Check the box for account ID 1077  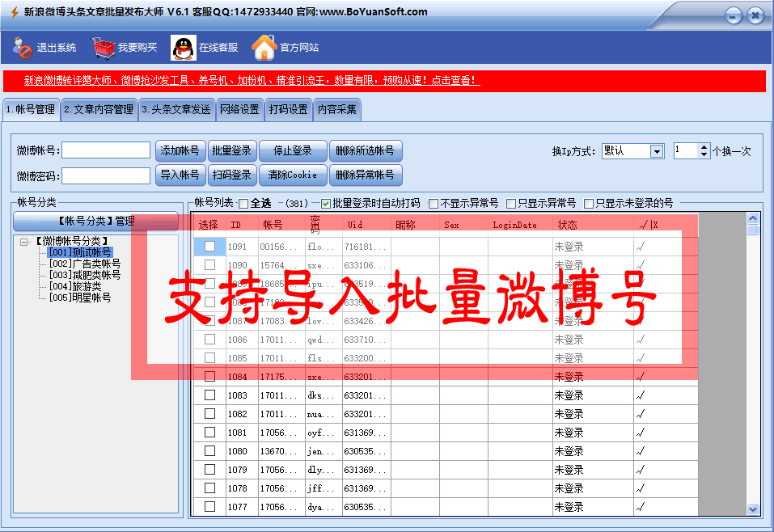click(209, 507)
